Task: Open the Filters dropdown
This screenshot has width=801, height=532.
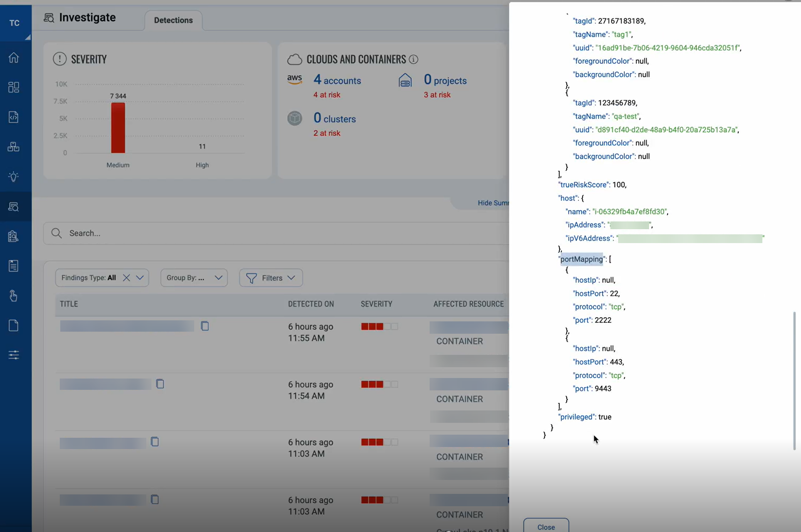Action: [x=271, y=278]
